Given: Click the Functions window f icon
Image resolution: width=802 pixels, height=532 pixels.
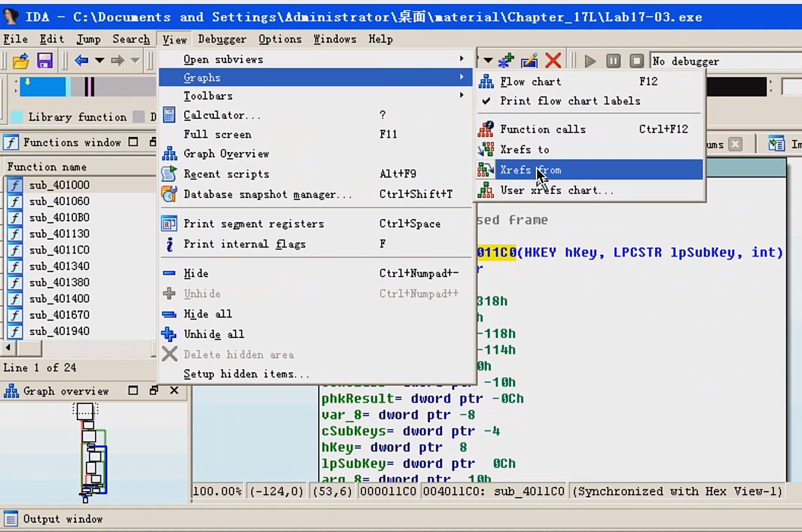Looking at the screenshot, I should click(x=11, y=142).
